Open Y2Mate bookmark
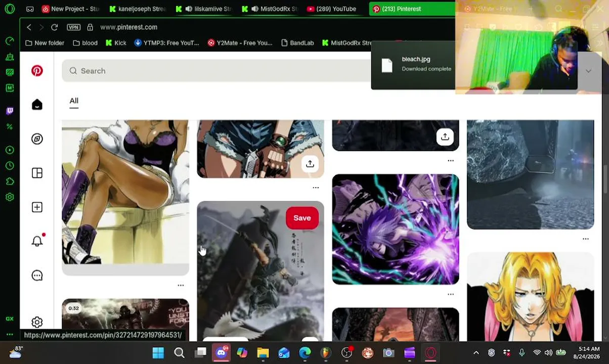609x364 pixels. 240,43
